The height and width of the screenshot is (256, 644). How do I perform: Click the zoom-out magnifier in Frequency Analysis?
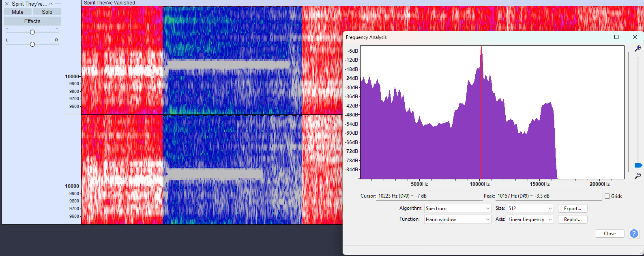point(638,176)
